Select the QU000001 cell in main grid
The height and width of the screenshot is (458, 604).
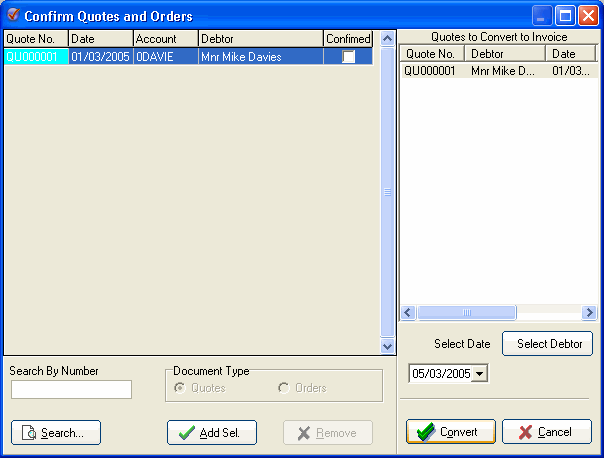[x=36, y=57]
